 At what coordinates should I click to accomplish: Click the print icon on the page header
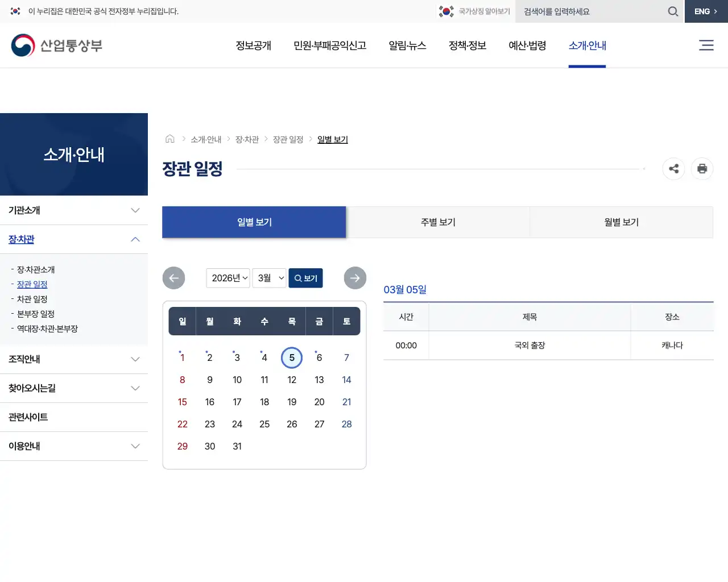(x=702, y=169)
